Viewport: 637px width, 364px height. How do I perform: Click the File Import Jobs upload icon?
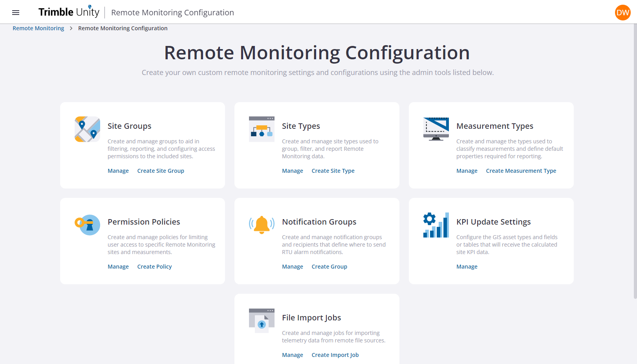pos(262,321)
